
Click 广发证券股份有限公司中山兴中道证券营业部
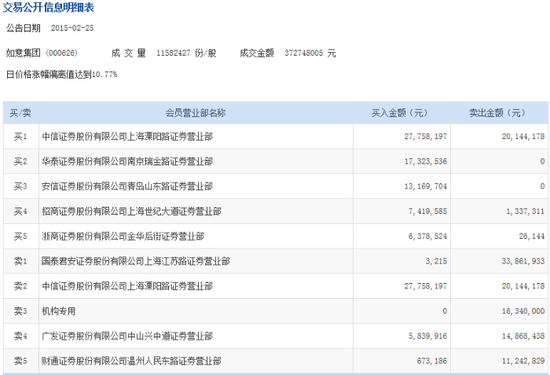[127, 336]
